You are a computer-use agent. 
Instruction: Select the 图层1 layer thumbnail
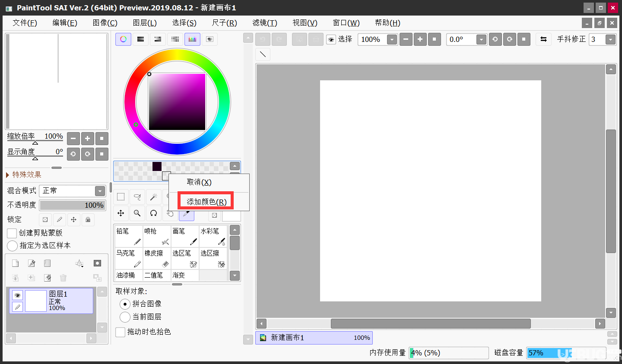pyautogui.click(x=36, y=301)
